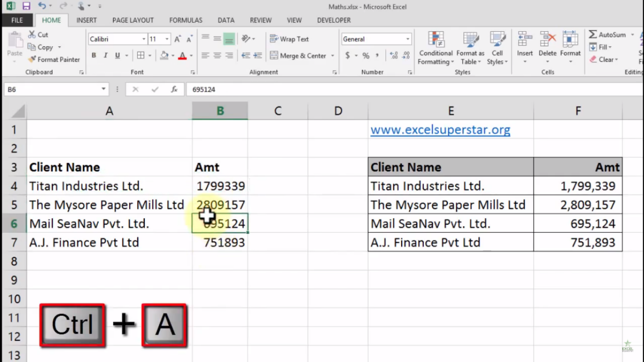Click Wrap Text

coord(289,39)
